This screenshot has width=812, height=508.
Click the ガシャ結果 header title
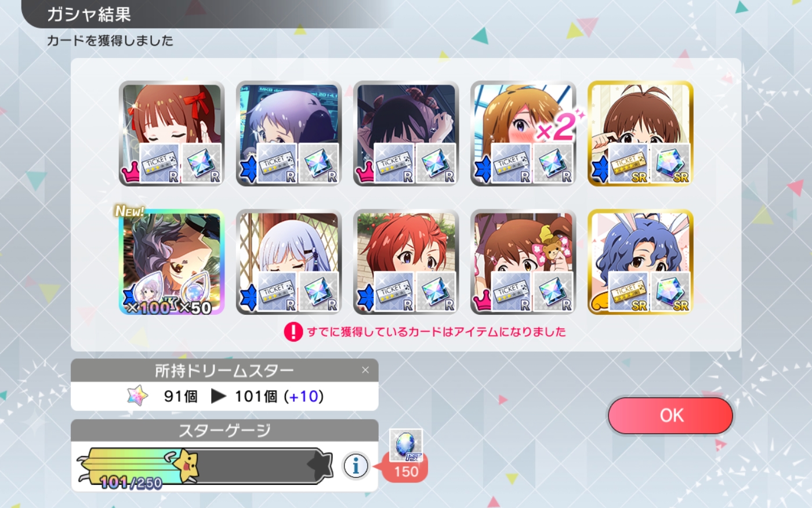click(88, 14)
